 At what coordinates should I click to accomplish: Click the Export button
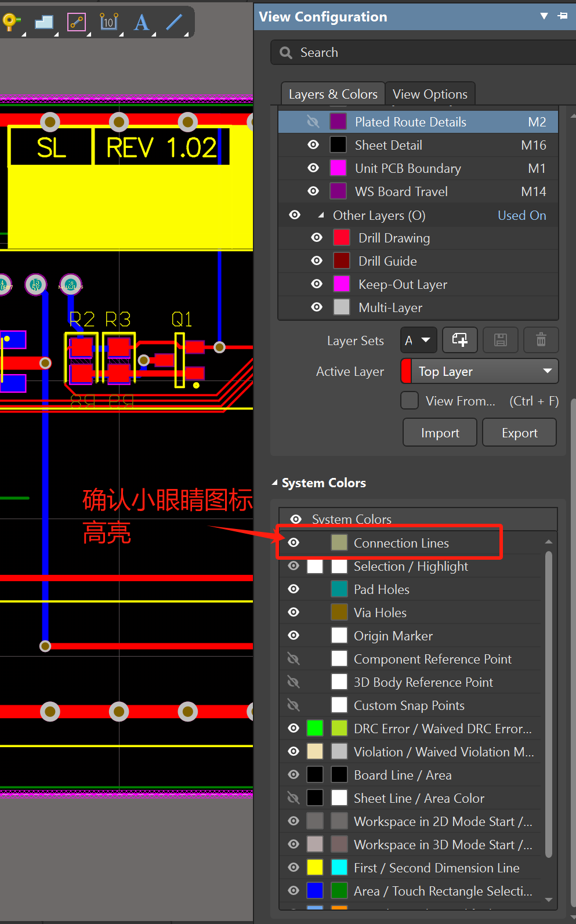coord(519,433)
